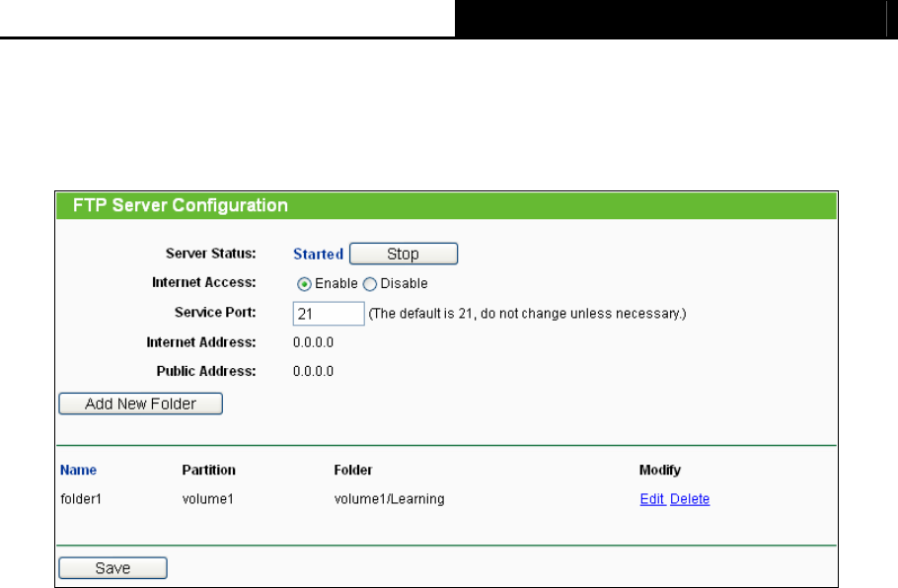Click the Name column header
Image resolution: width=898 pixels, height=588 pixels.
(79, 470)
